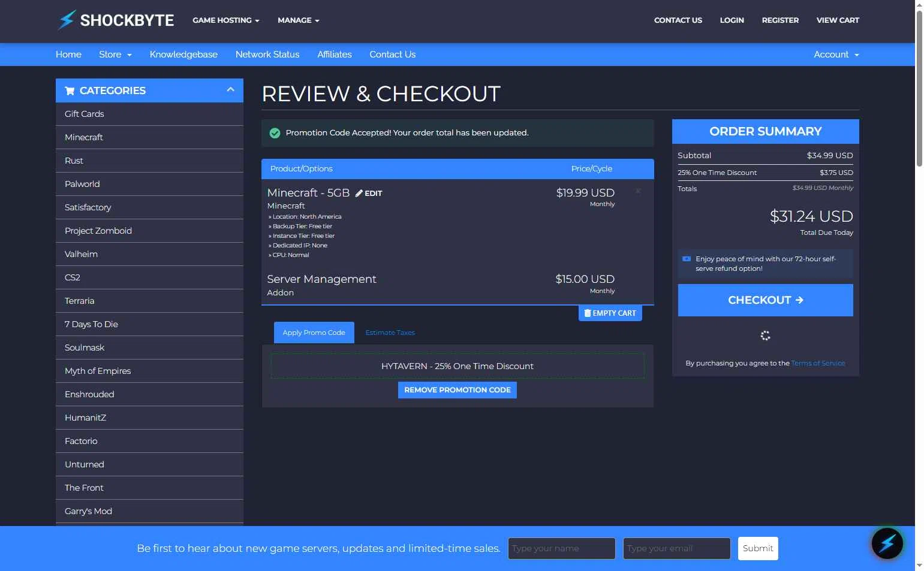
Task: Open the Game Hosting dropdown menu
Action: click(x=225, y=20)
